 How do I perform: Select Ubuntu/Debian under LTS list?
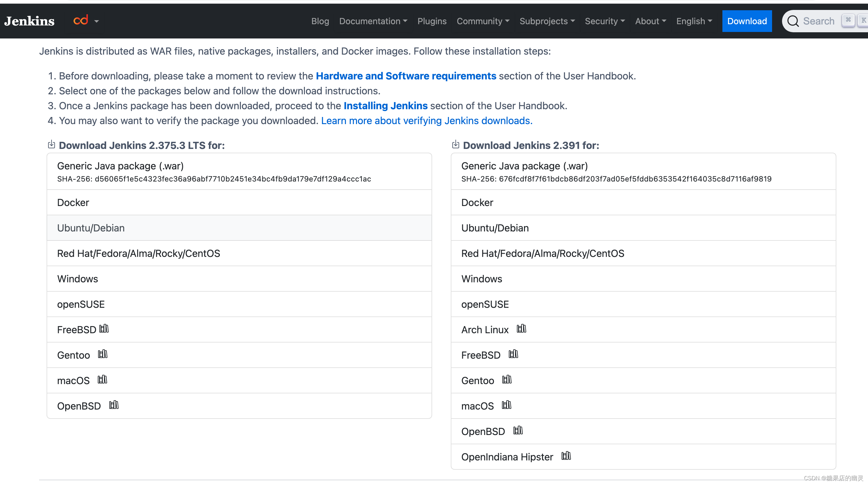[239, 228]
